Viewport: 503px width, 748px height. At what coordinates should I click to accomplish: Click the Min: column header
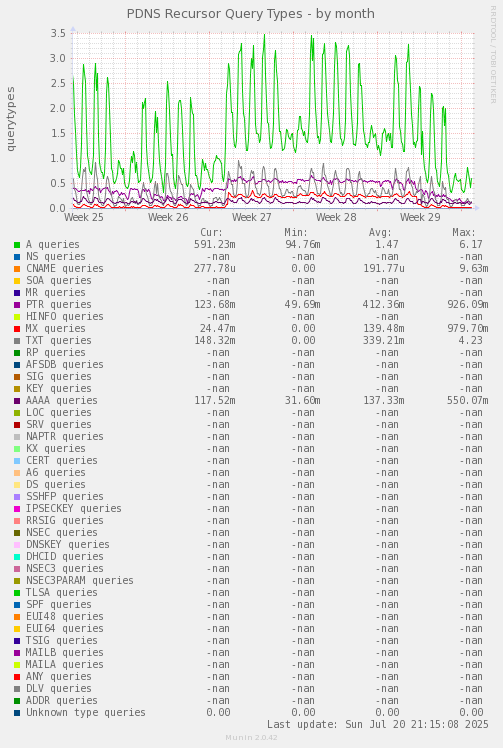pyautogui.click(x=296, y=233)
